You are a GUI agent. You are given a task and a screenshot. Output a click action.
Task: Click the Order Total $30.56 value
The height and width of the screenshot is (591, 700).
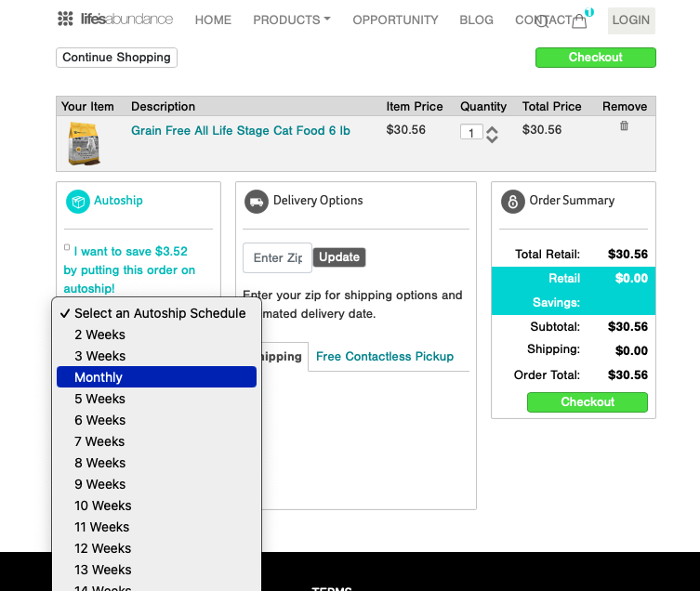click(627, 375)
